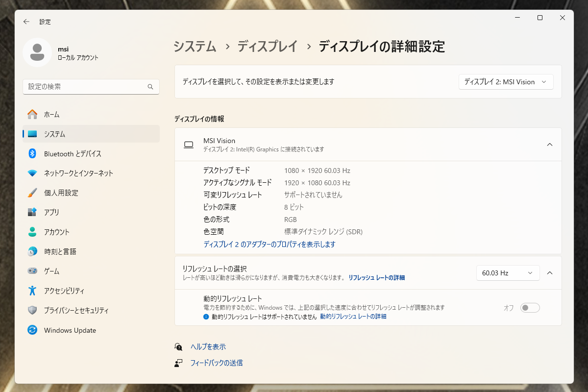Select システム in the sidebar
Screen dimensions: 588x392
pos(32,134)
